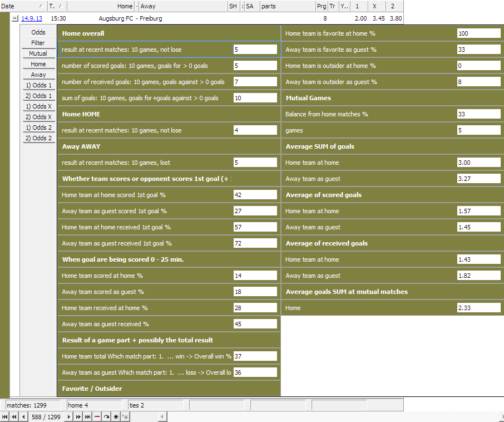Open the Filter tab
This screenshot has width=504, height=422.
click(38, 43)
